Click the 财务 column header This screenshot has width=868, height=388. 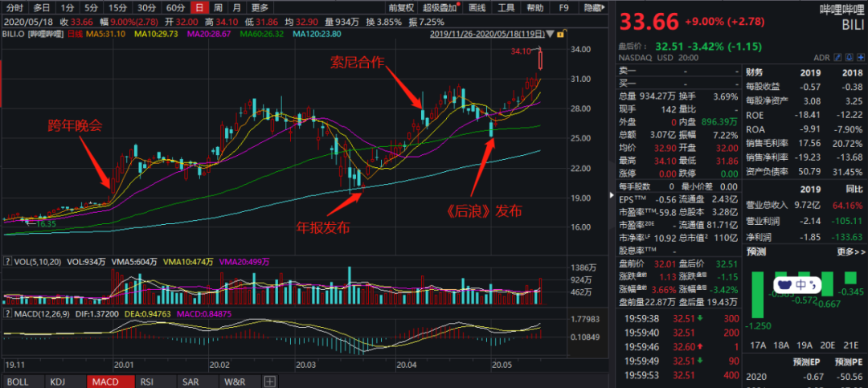tap(755, 72)
